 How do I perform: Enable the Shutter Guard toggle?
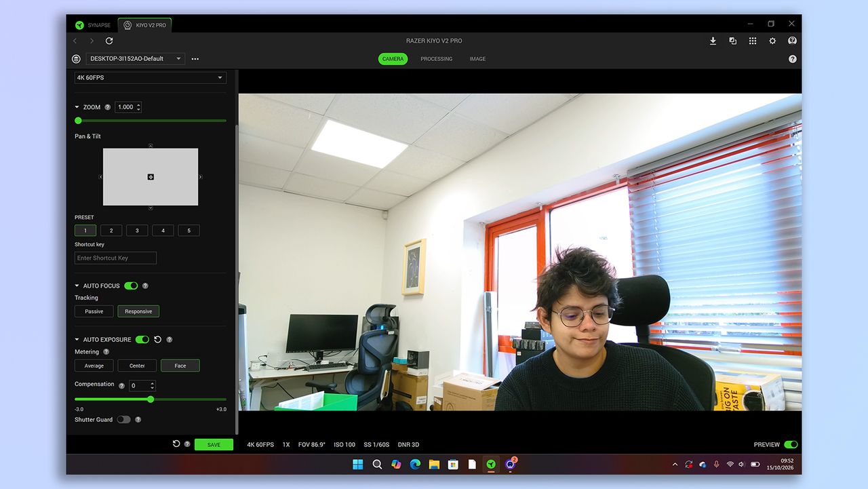[x=123, y=420]
